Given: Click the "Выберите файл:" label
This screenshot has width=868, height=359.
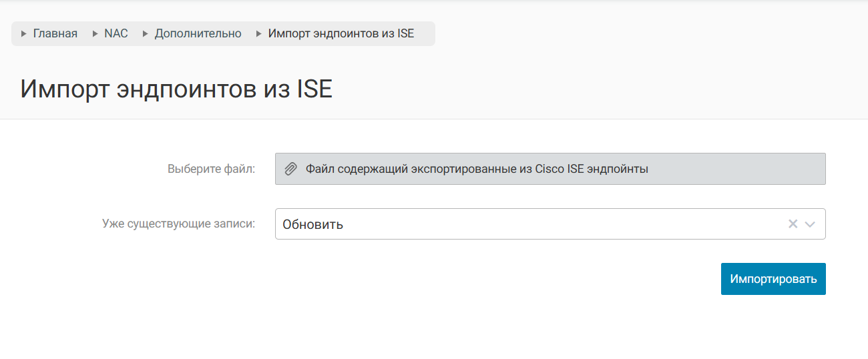Looking at the screenshot, I should pyautogui.click(x=211, y=169).
